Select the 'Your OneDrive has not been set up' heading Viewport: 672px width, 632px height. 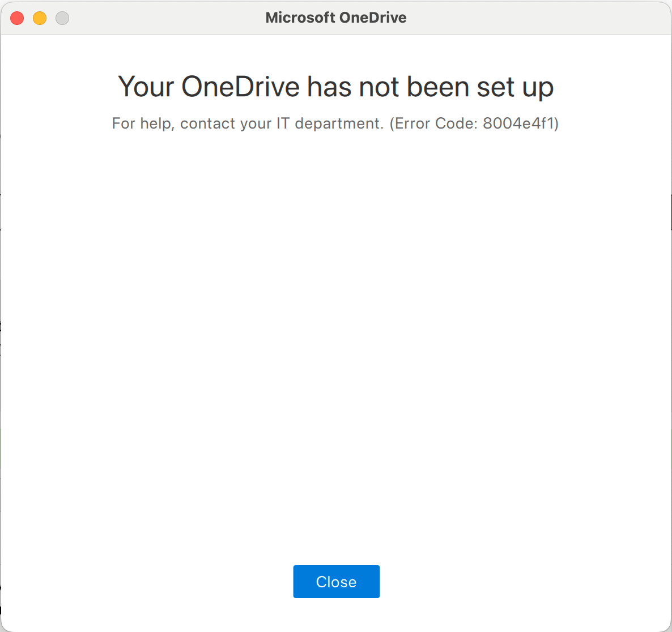335,87
